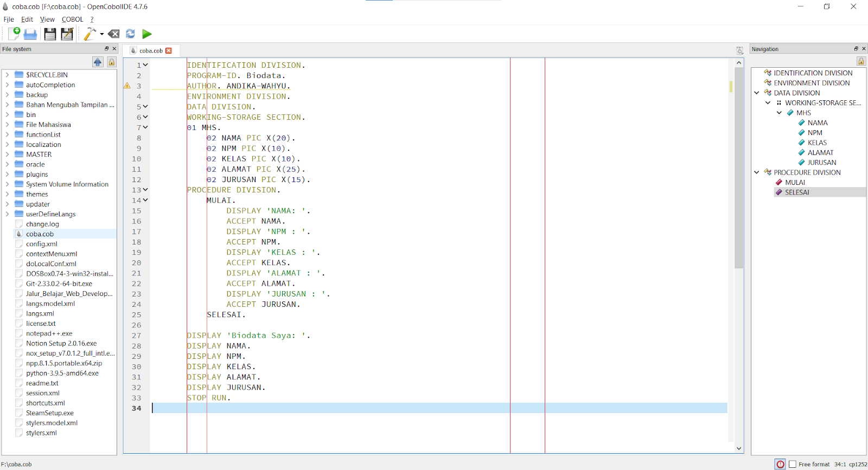Click the Save As floppy-with-pencil icon
The image size is (868, 470).
[67, 34]
